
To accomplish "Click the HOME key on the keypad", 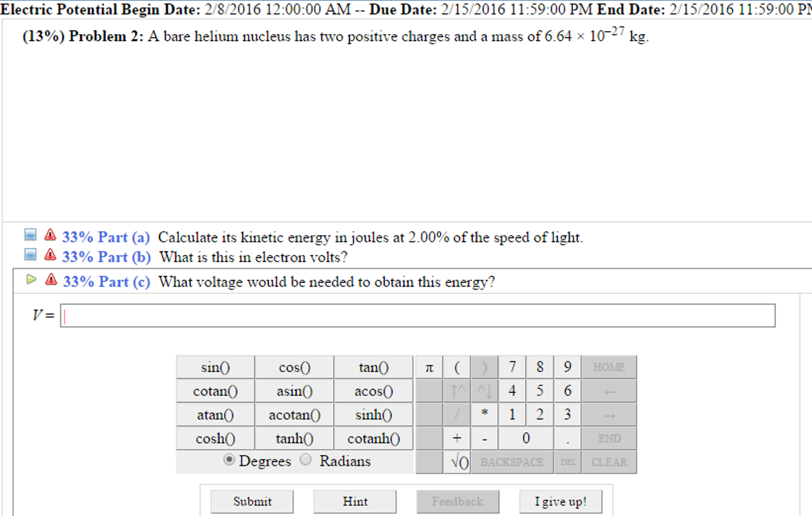I will coord(609,367).
